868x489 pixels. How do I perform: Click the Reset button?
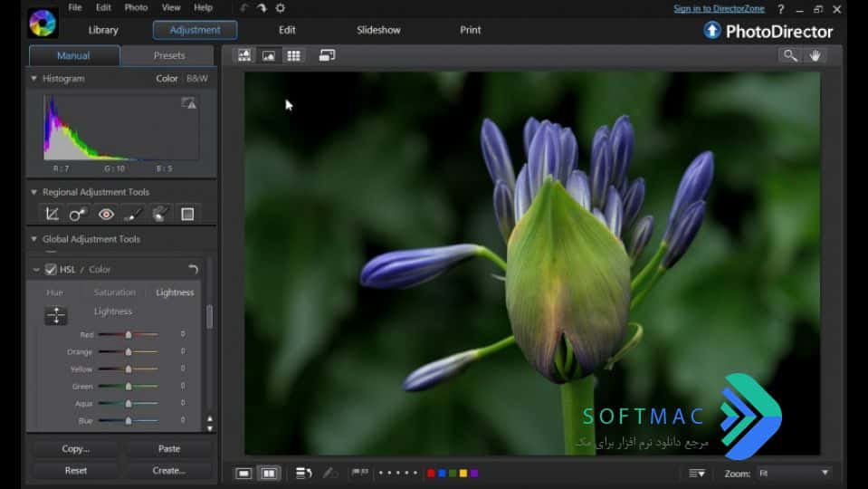pyautogui.click(x=76, y=470)
